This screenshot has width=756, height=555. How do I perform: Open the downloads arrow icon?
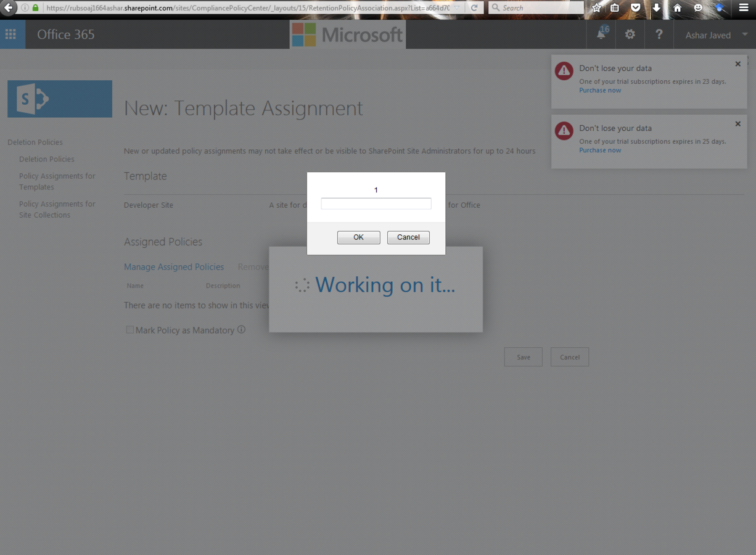(x=656, y=8)
